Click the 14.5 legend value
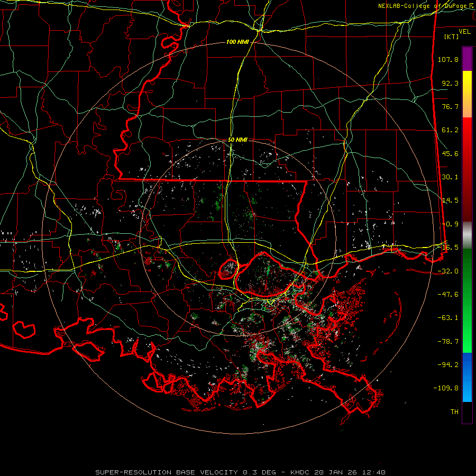Screen dimensions: 476x476 [450, 200]
